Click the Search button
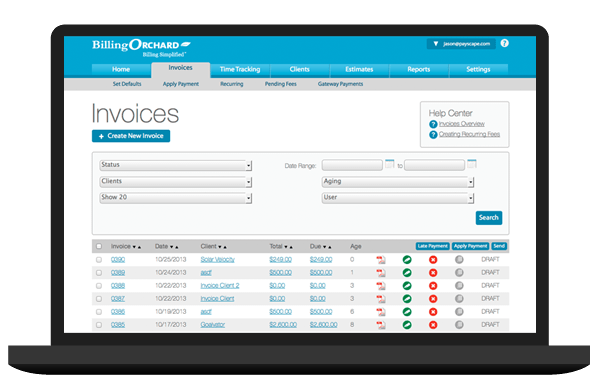 point(489,218)
